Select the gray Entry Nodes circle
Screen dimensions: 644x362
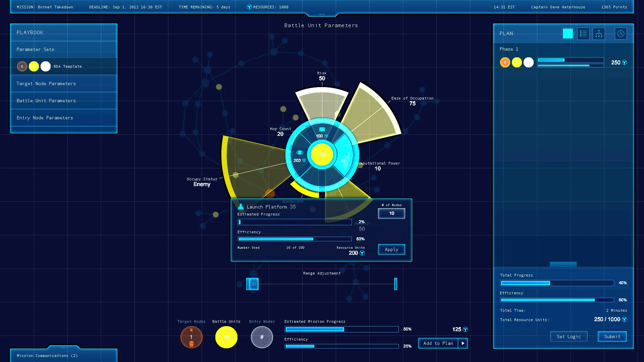tap(262, 337)
